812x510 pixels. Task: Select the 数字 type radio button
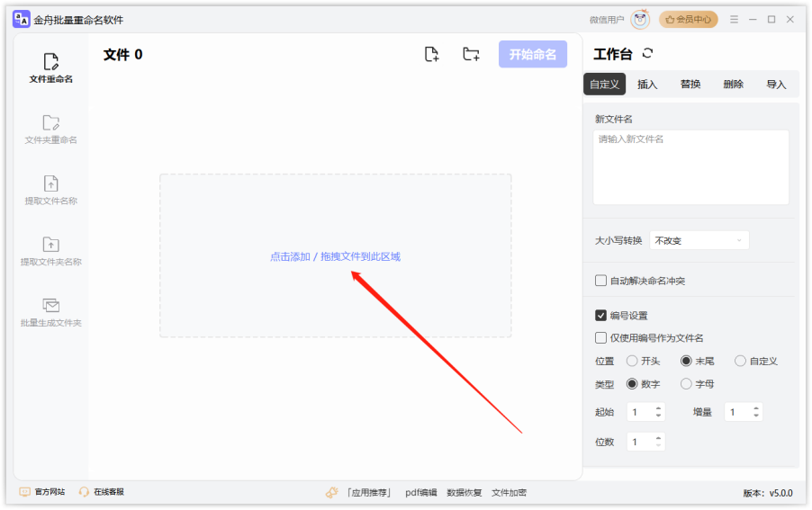point(632,384)
